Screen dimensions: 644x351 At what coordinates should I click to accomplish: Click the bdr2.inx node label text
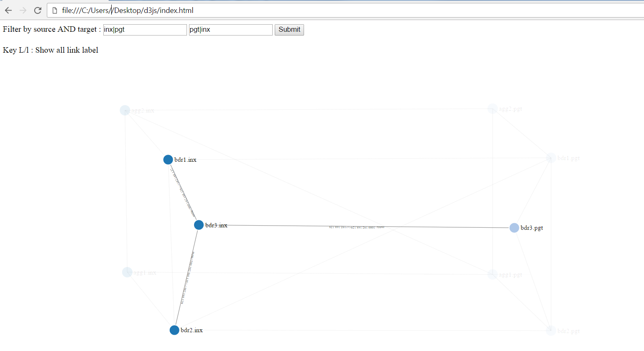click(191, 330)
